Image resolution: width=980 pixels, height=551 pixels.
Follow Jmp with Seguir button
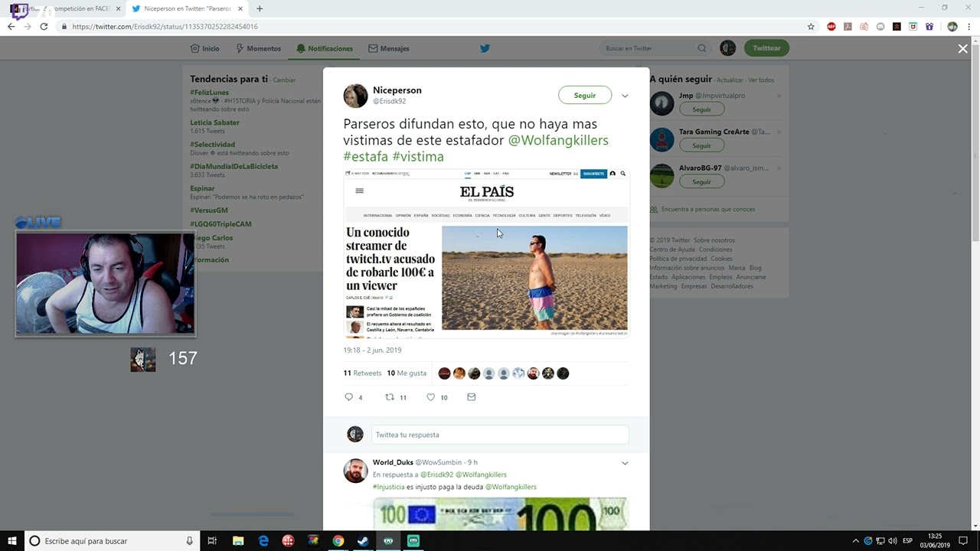[x=701, y=109]
